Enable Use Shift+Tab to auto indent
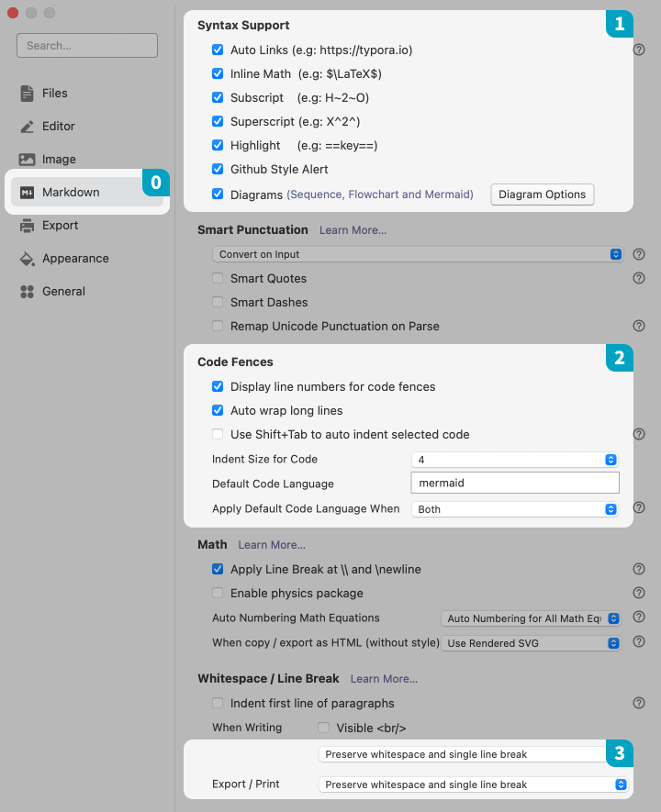 coord(218,434)
